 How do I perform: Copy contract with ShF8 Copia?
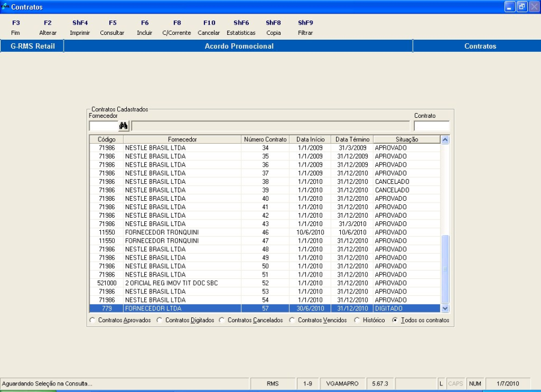(274, 28)
